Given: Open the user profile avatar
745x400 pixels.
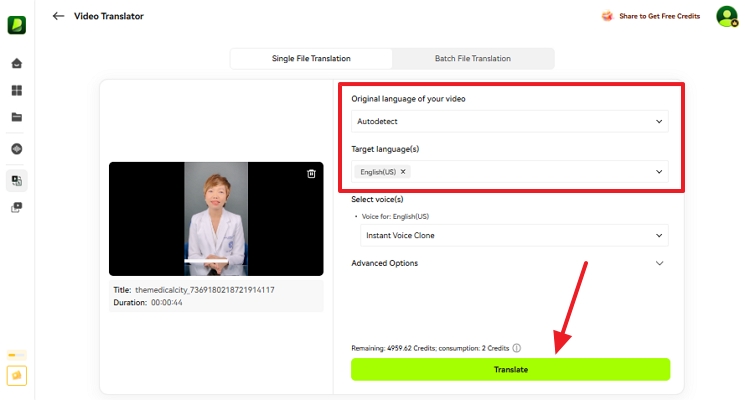Looking at the screenshot, I should (726, 16).
